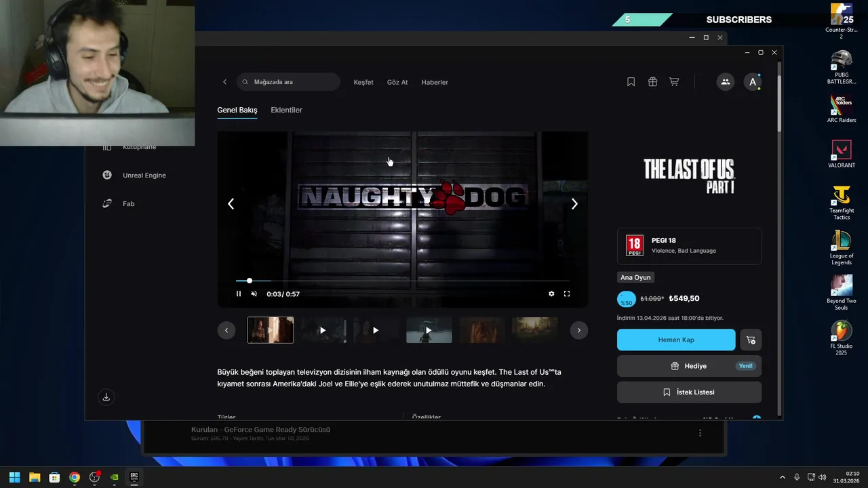This screenshot has width=868, height=488.
Task: Expand the system tray hidden icons chevron
Action: tap(783, 477)
